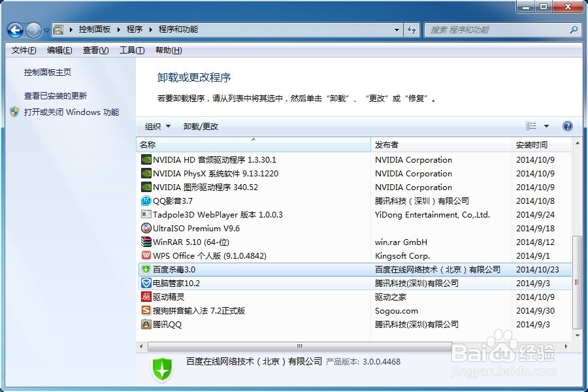Click 程序 in the address breadcrumb

click(135, 29)
